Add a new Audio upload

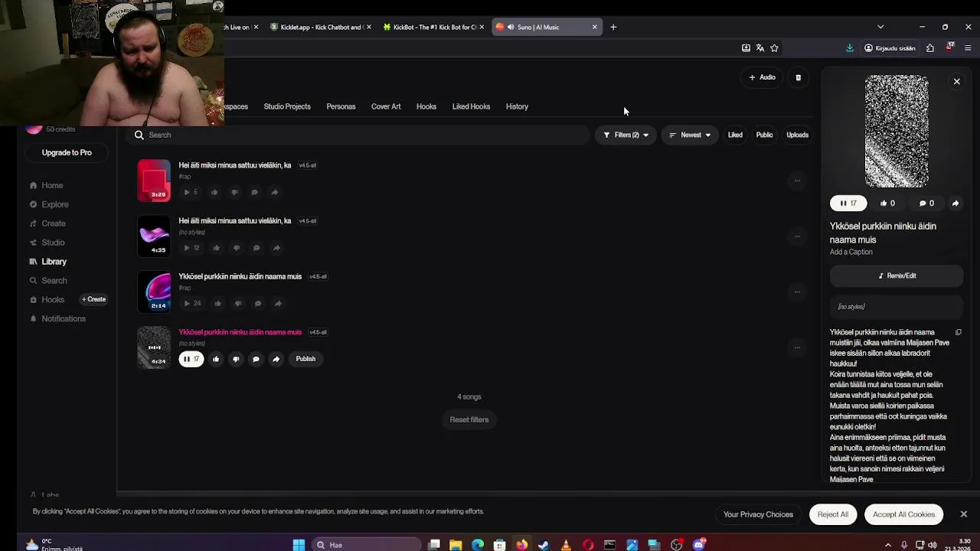762,77
